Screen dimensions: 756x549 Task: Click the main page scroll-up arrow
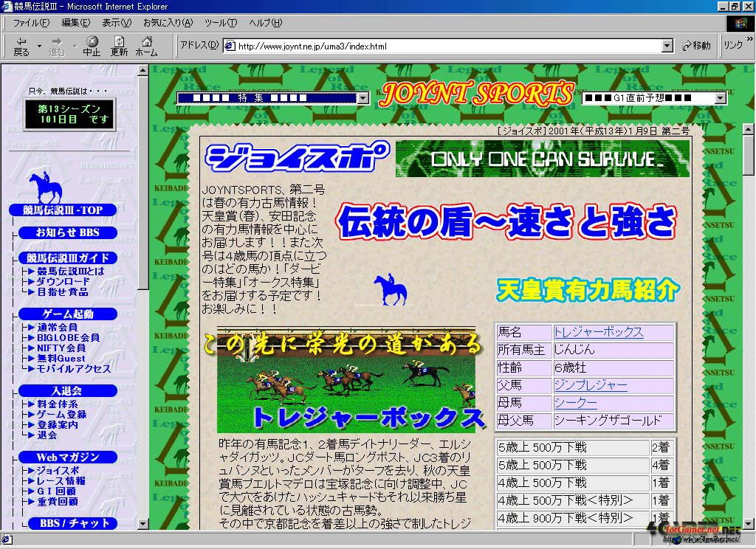click(x=748, y=129)
